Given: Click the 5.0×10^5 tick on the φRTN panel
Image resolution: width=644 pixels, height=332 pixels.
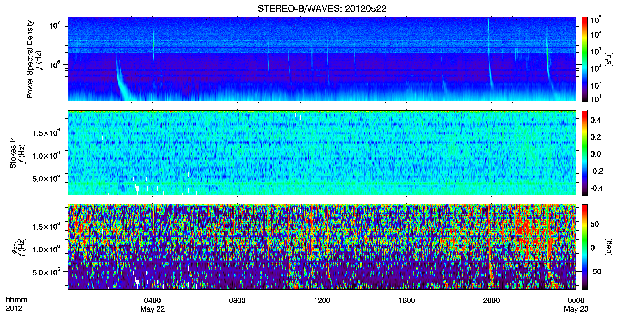Looking at the screenshot, I should point(46,272).
